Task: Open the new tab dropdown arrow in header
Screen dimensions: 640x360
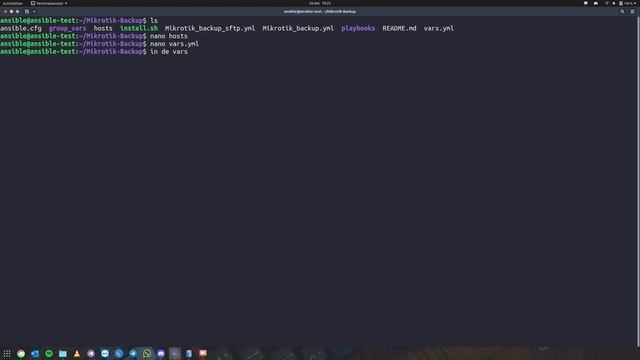Action: pyautogui.click(x=34, y=11)
